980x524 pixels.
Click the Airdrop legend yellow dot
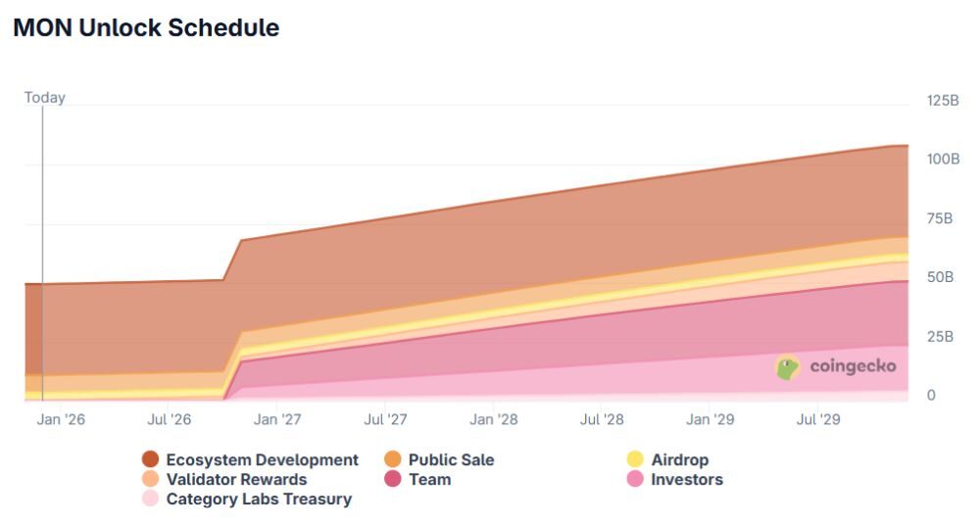click(x=635, y=460)
